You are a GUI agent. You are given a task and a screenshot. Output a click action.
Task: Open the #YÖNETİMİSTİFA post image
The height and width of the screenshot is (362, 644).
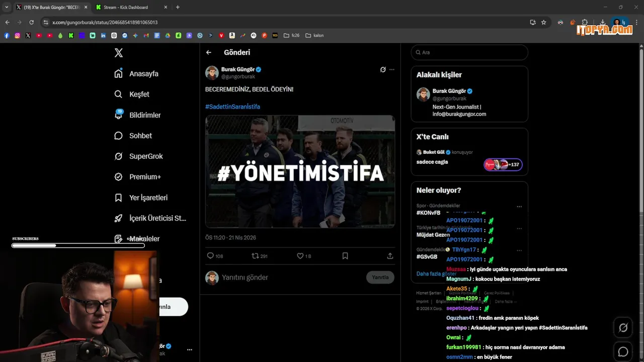(x=300, y=171)
